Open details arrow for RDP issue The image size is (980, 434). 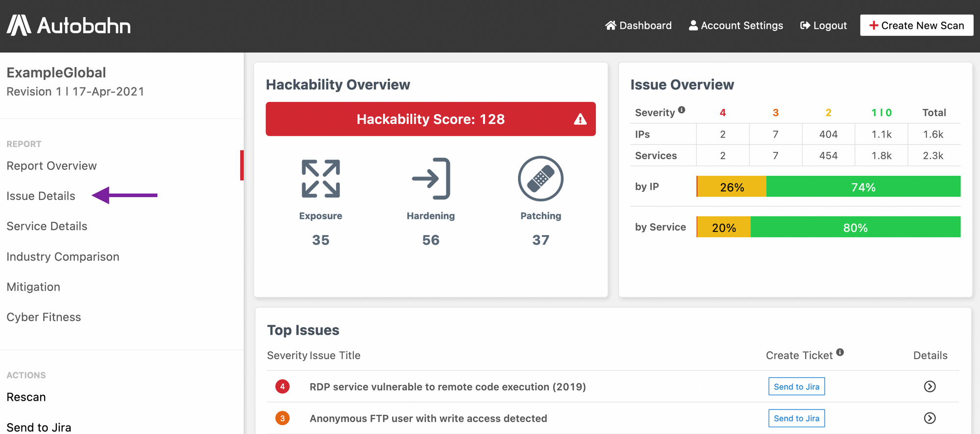pos(930,386)
